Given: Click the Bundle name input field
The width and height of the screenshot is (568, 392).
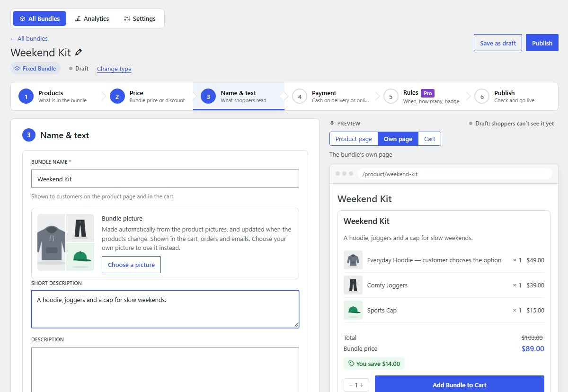Looking at the screenshot, I should [x=165, y=178].
